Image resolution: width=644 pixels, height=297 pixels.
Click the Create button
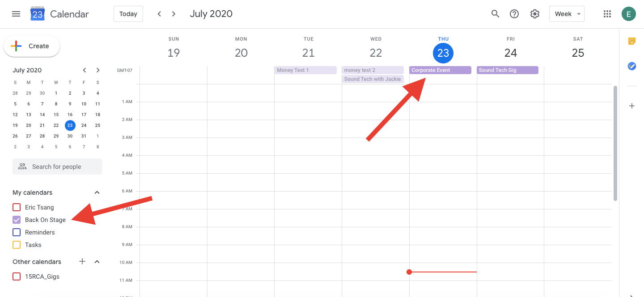coord(32,46)
